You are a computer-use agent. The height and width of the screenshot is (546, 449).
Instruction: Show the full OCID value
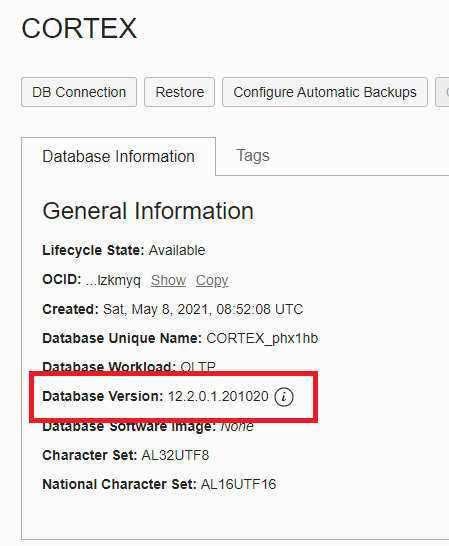tap(168, 280)
